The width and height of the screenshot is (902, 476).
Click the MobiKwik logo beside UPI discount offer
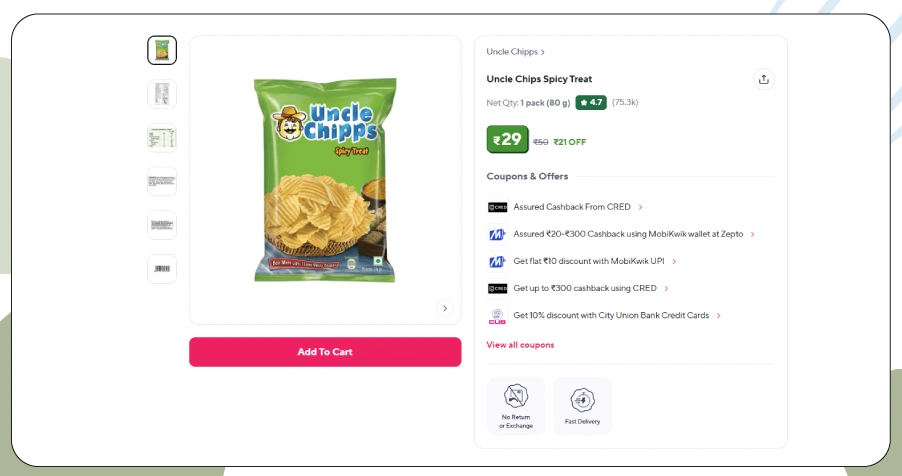pyautogui.click(x=498, y=261)
